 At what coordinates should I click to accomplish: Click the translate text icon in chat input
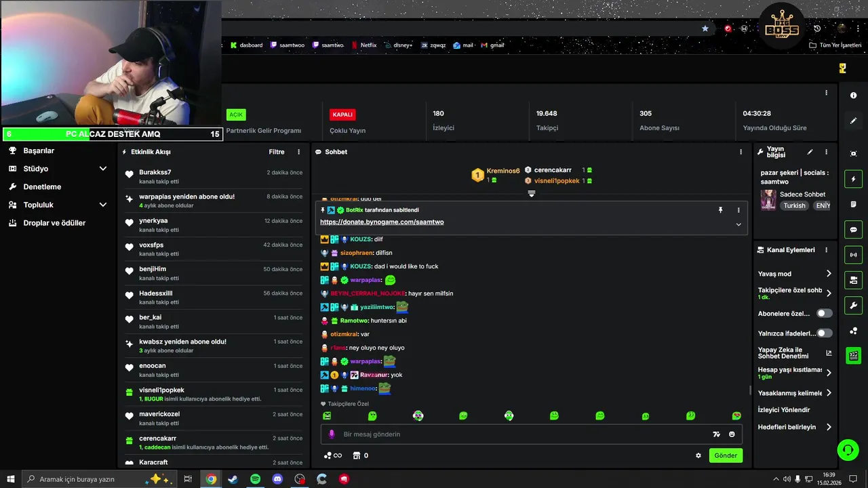click(x=716, y=434)
